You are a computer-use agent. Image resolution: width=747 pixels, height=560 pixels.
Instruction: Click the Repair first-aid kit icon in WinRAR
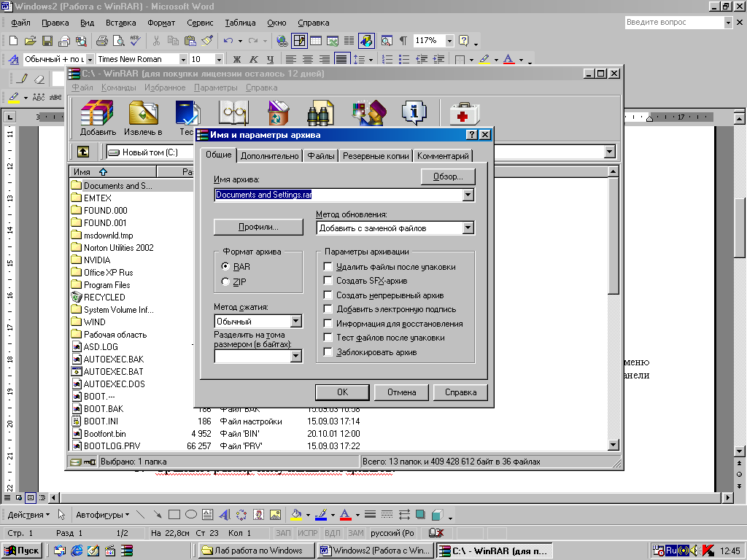(x=465, y=113)
